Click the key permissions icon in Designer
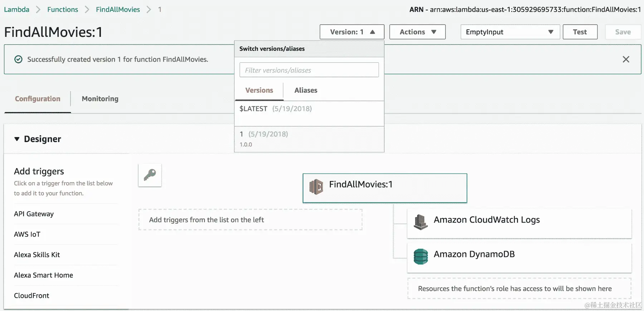Viewport: 644px width, 311px height. click(150, 175)
